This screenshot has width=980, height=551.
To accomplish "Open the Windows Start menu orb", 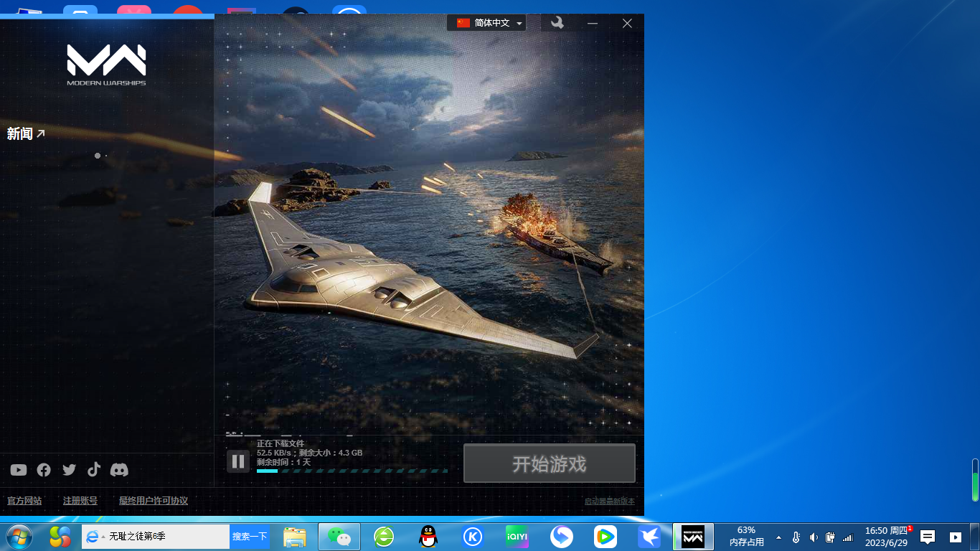I will coord(19,537).
